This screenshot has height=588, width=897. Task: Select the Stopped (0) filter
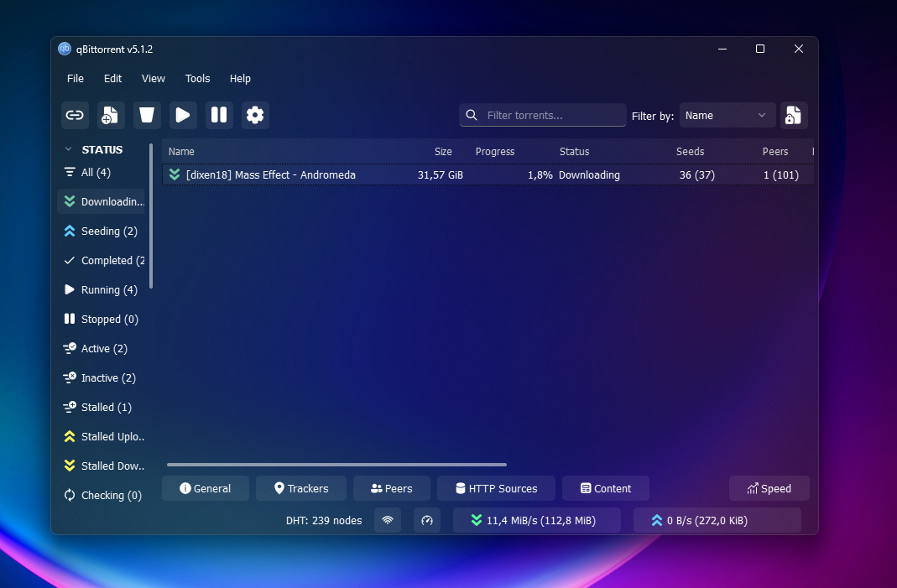[102, 320]
